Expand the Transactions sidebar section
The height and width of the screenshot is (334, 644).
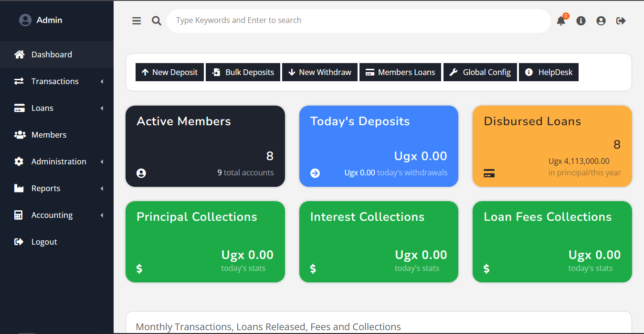(55, 81)
